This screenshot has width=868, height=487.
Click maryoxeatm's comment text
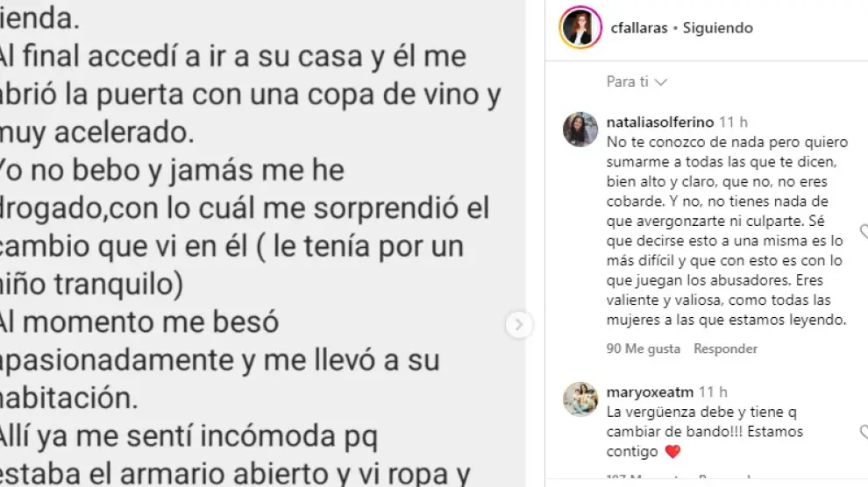[x=705, y=432]
